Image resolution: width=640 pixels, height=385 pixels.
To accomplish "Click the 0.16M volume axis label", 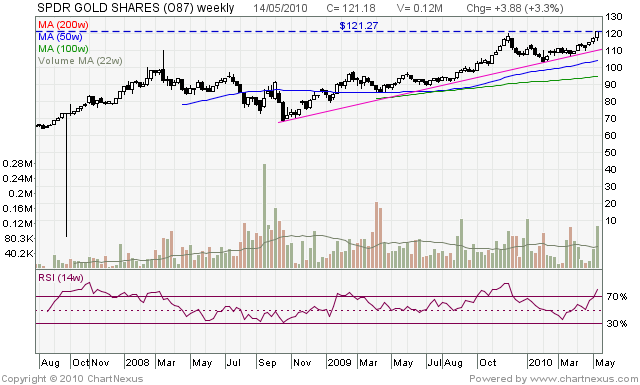I will (18, 209).
